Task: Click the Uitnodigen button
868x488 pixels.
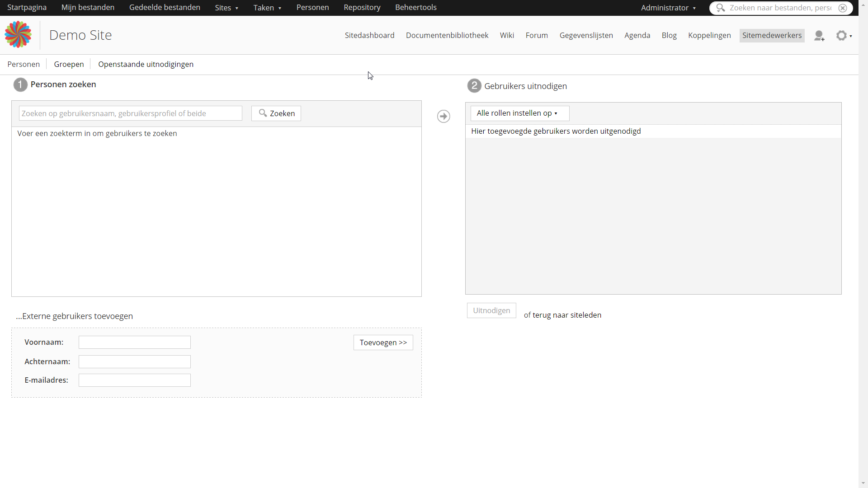Action: click(x=491, y=310)
